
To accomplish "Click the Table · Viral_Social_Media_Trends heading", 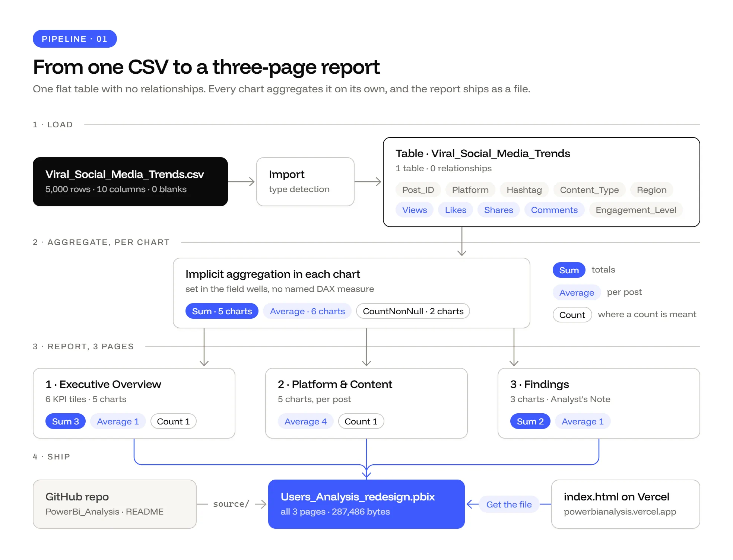I will (x=483, y=153).
